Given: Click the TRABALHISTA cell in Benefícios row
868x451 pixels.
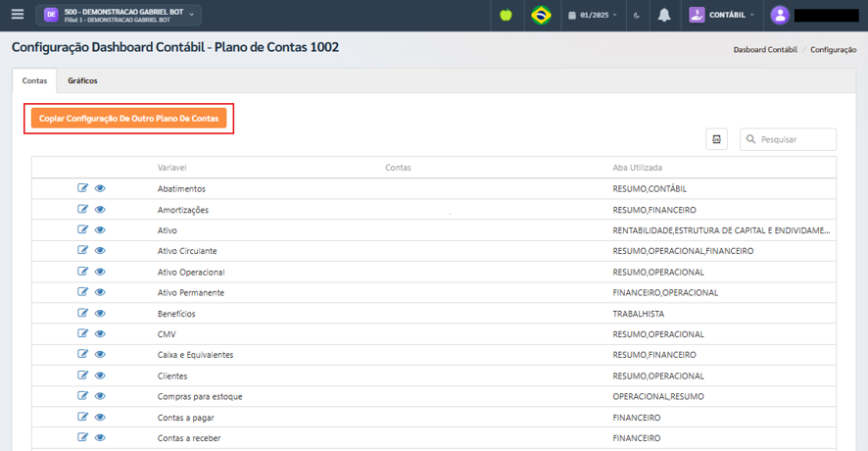Looking at the screenshot, I should [x=639, y=314].
